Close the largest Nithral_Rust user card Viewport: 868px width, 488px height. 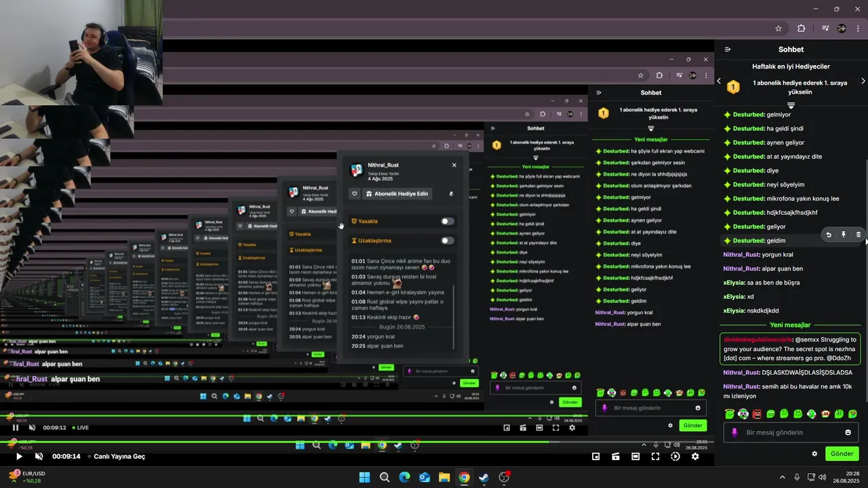click(x=454, y=165)
